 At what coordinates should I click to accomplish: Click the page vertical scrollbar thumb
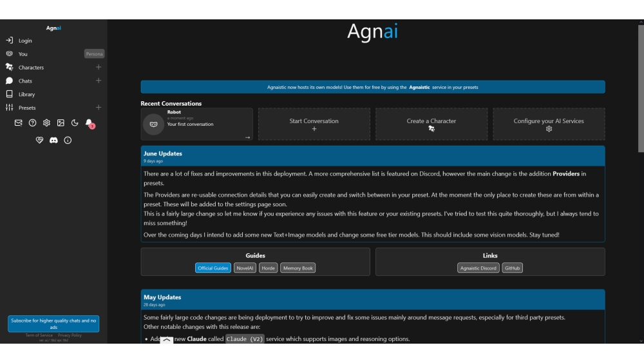pos(641,88)
